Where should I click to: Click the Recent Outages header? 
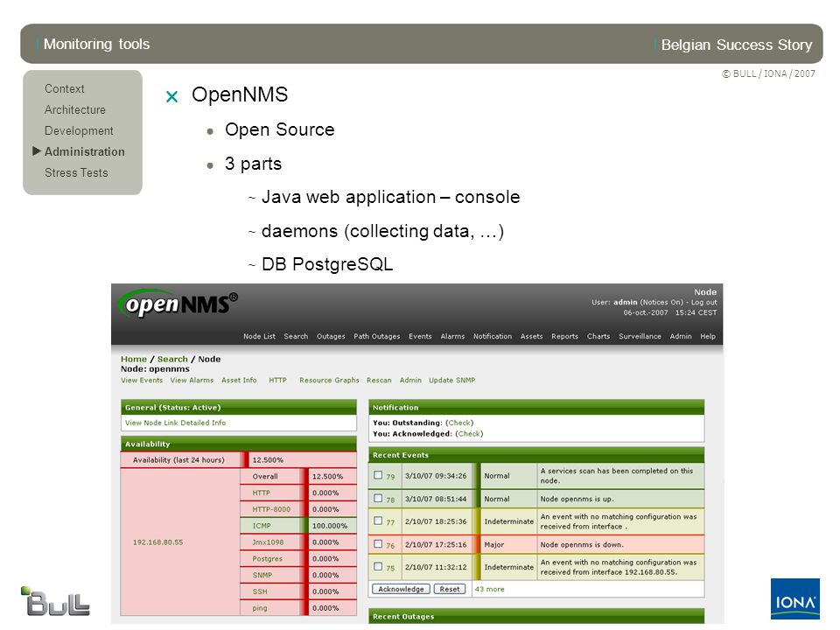click(x=536, y=616)
